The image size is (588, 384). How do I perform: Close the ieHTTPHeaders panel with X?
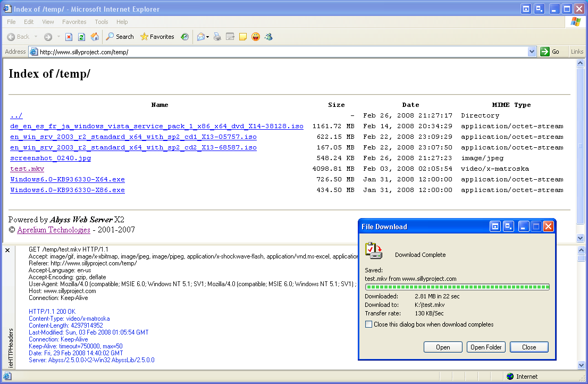7,250
